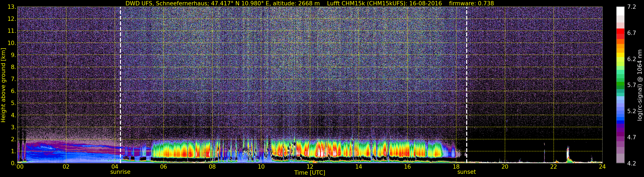This screenshot has width=644, height=177.
Task: Click the white swatch at colorbar top
Action: 620,11
